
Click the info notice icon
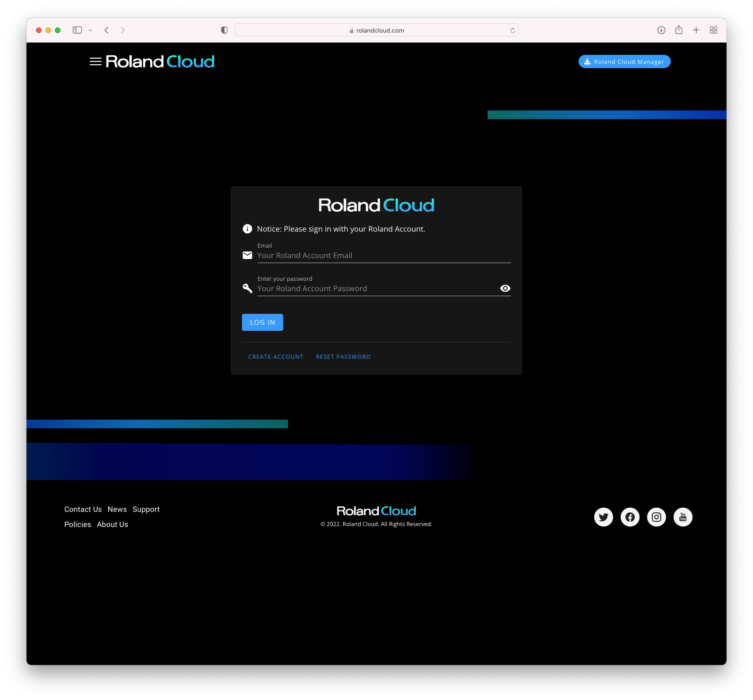click(x=247, y=229)
